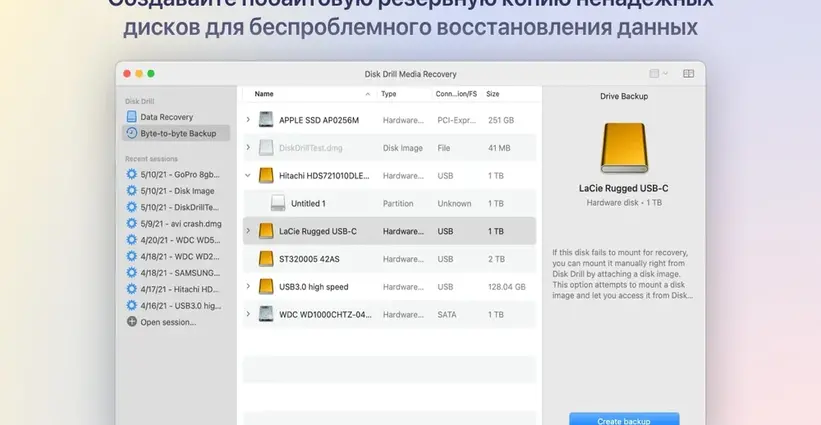The width and height of the screenshot is (821, 425).
Task: Click the DiskDrillTest.dmg disk image icon
Action: coord(266,148)
